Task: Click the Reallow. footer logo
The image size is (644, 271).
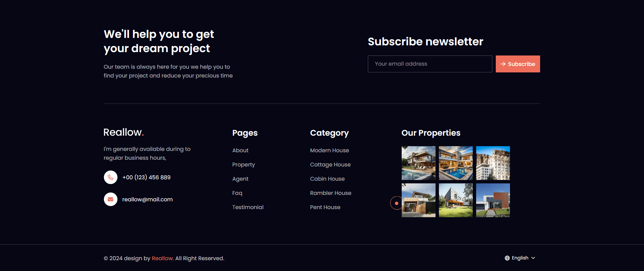Action: coord(124,132)
